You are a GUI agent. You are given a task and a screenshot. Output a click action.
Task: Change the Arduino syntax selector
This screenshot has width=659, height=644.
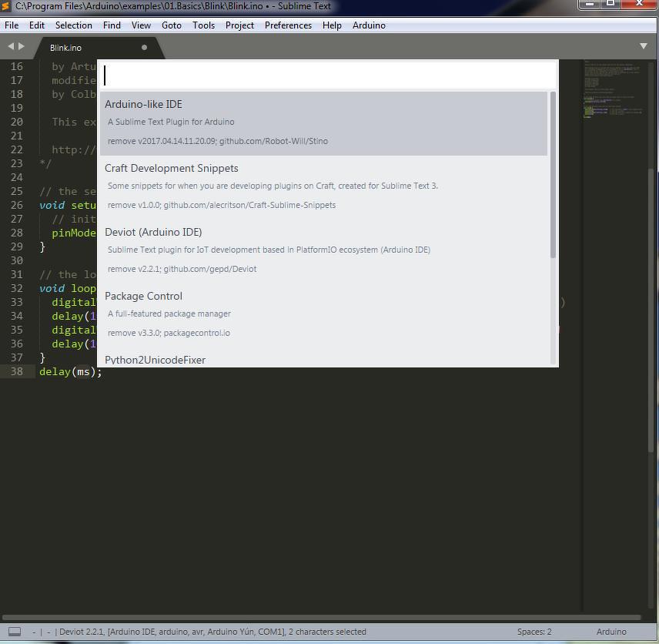click(611, 632)
